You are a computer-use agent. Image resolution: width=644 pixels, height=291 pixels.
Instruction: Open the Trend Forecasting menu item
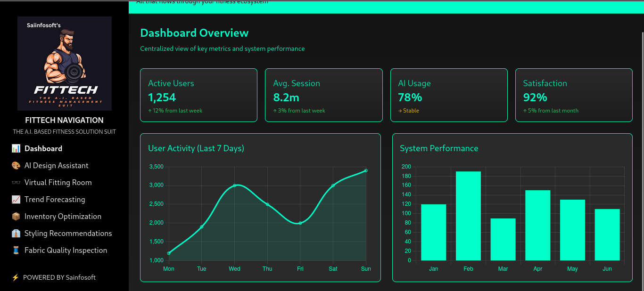55,200
